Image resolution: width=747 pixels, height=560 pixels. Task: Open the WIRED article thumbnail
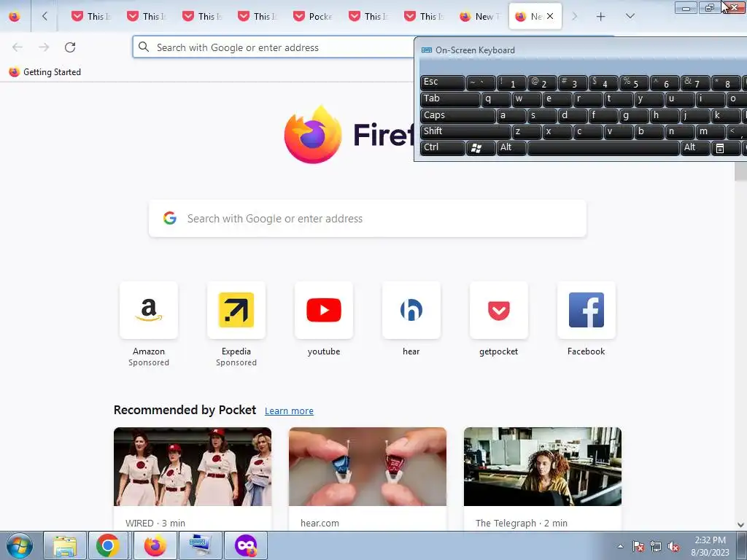[193, 467]
